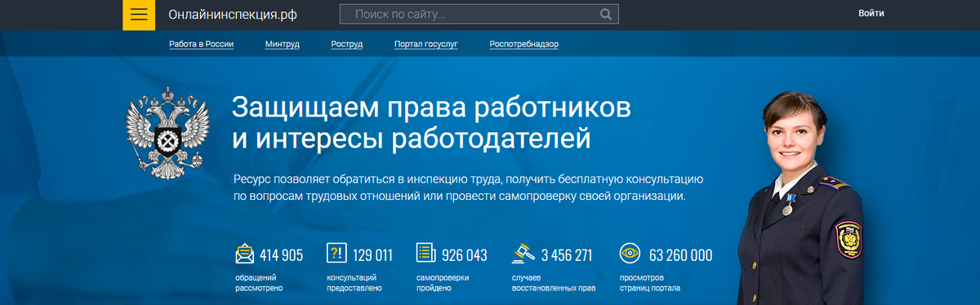This screenshot has height=305, width=980.
Task: Open the Роструд link
Action: pyautogui.click(x=347, y=44)
